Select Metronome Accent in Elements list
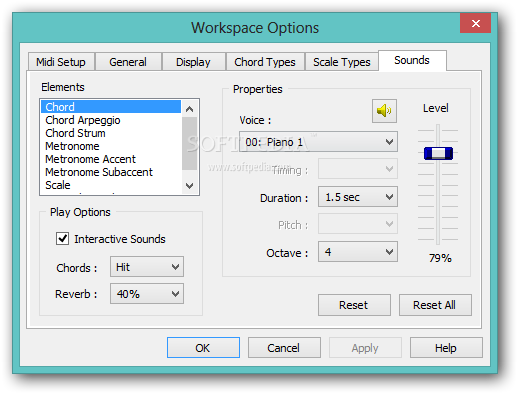The width and height of the screenshot is (518, 394). (90, 159)
